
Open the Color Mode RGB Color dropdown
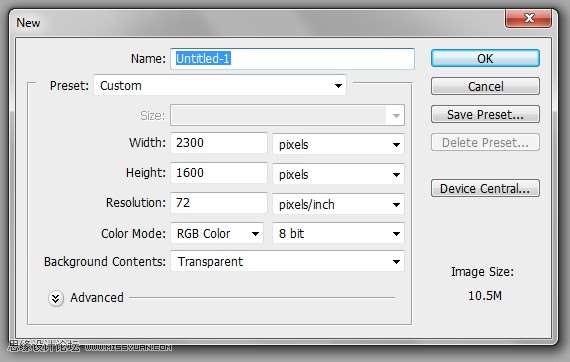pos(217,233)
